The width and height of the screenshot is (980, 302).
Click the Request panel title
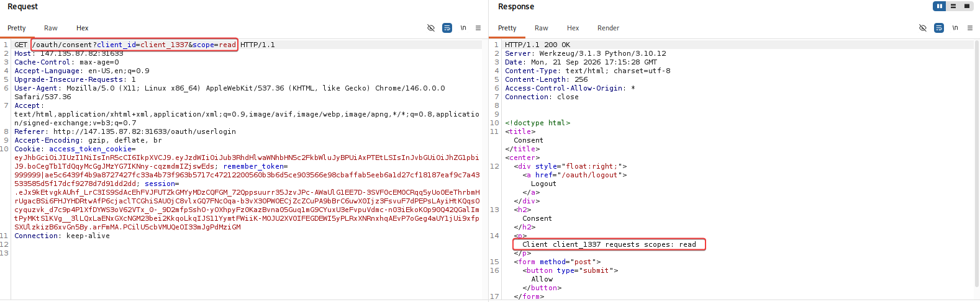23,6
